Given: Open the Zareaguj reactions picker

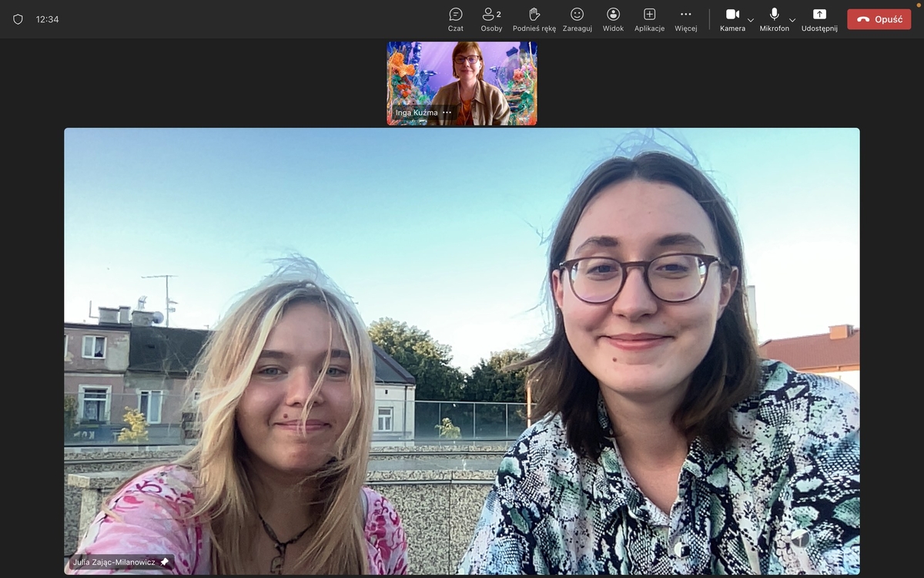Looking at the screenshot, I should (x=577, y=19).
